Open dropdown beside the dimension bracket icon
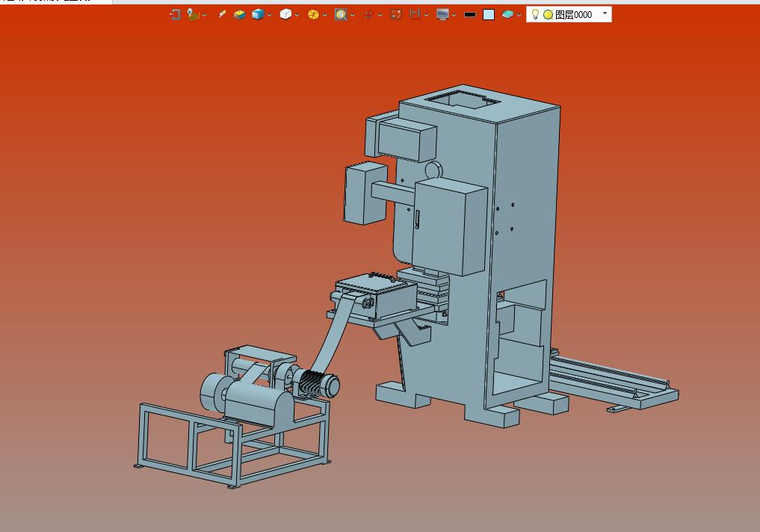This screenshot has height=532, width=760. pos(427,15)
